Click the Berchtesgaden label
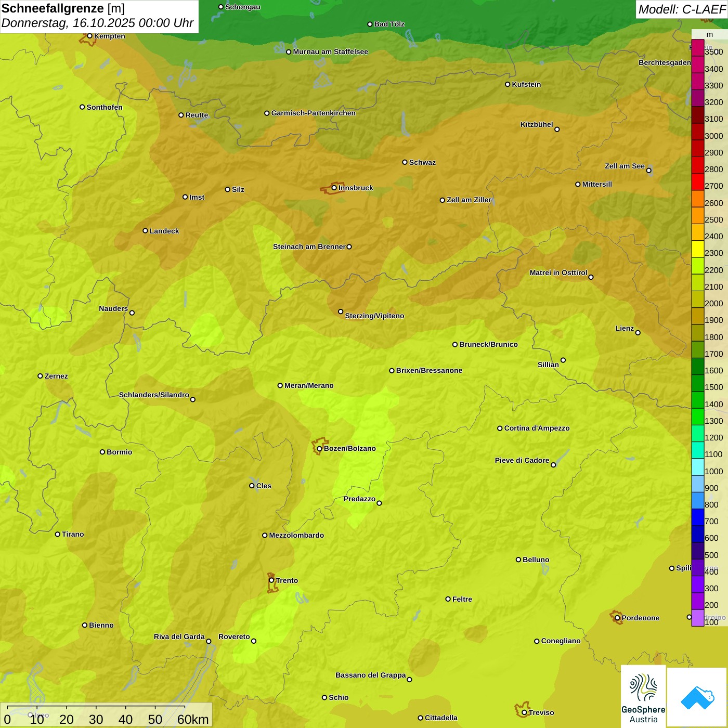The image size is (728, 728). [x=665, y=62]
